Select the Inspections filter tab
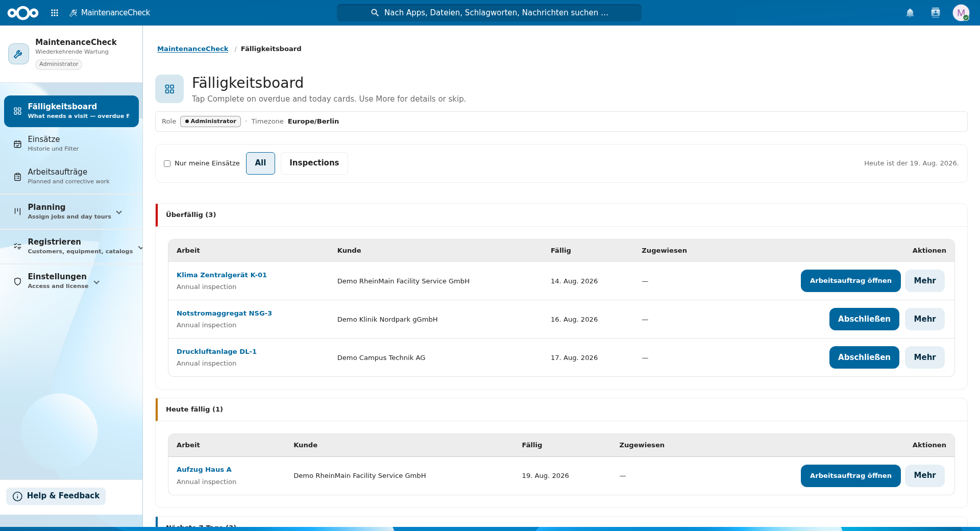This screenshot has width=980, height=531. tap(314, 163)
